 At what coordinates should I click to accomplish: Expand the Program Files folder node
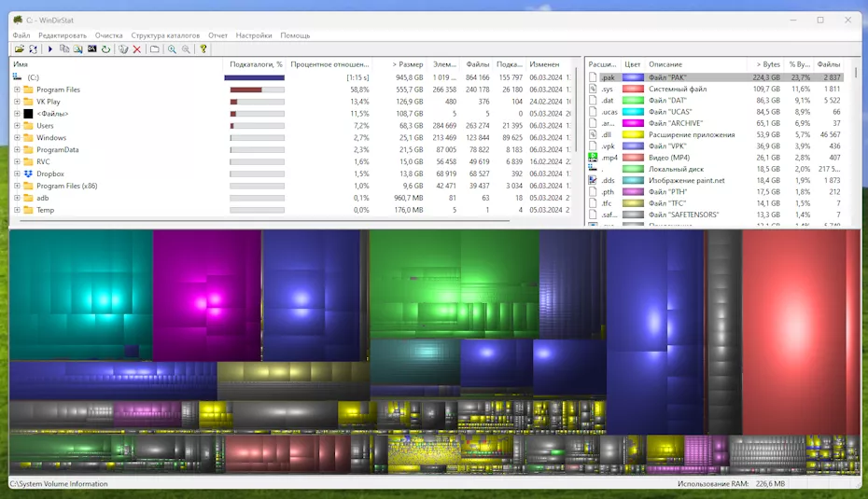(17, 90)
